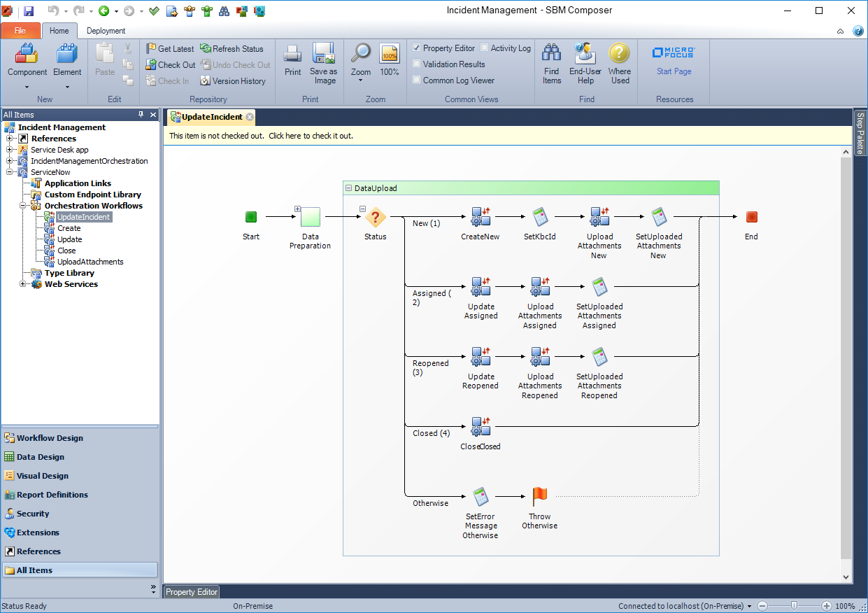Click Save as Image
The width and height of the screenshot is (868, 613).
pos(324,63)
